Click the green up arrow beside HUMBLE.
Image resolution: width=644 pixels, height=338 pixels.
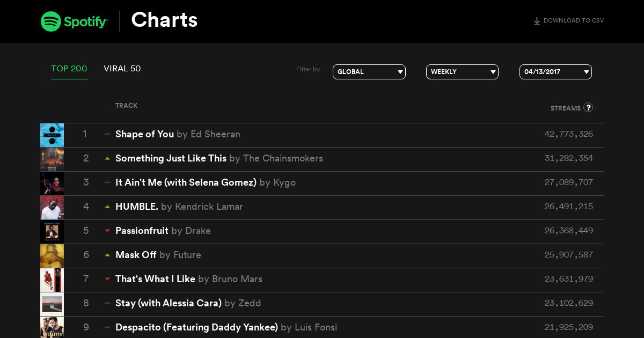(107, 207)
